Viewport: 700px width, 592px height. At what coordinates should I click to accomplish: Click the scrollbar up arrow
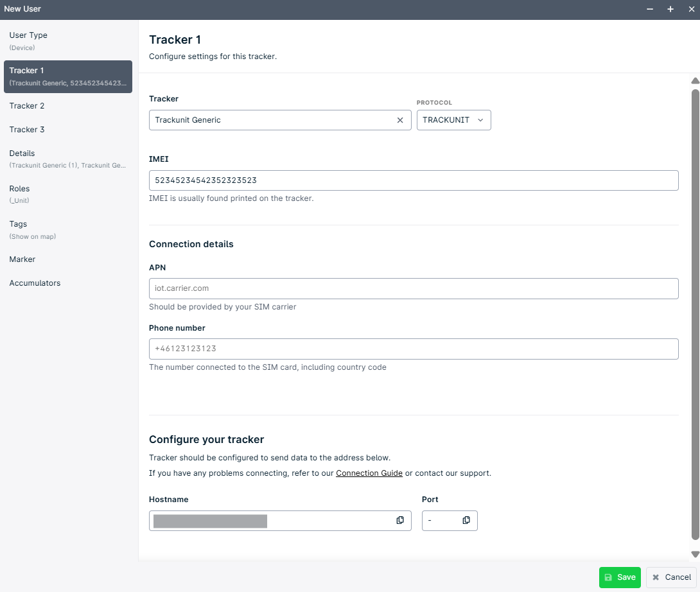pos(695,81)
